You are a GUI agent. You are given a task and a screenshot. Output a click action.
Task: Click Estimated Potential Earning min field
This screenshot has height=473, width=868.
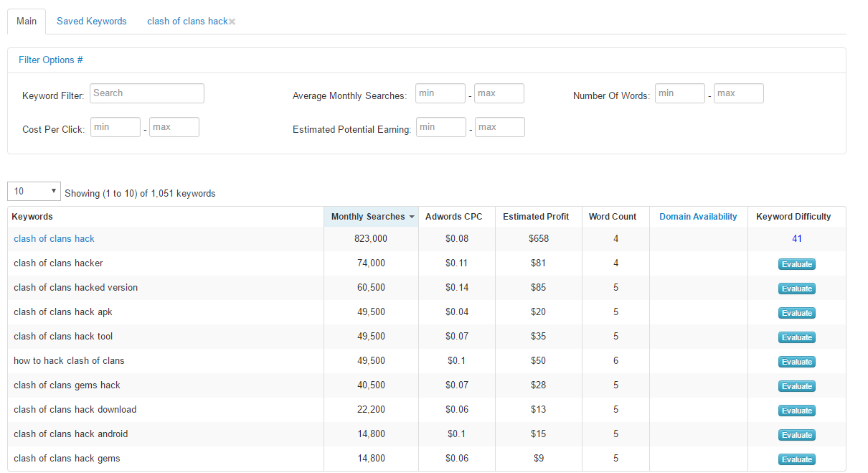(441, 127)
